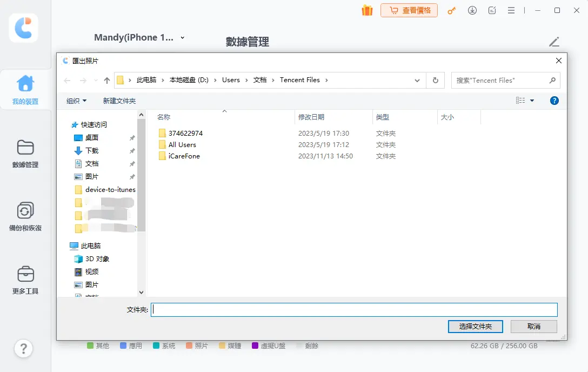The width and height of the screenshot is (588, 372).
Task: Select 此电脑 in navigation tree
Action: pyautogui.click(x=91, y=245)
